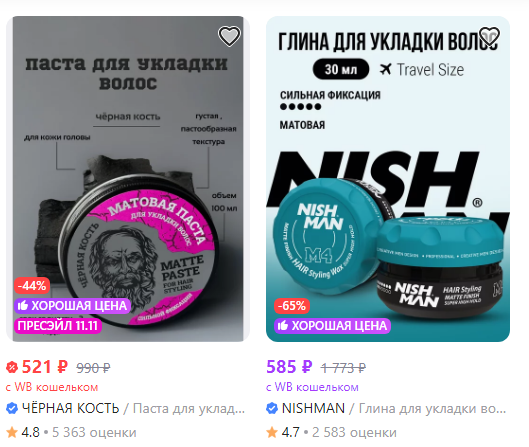
Task: Click the verified checkmark next to NISHMAN
Action: tap(272, 408)
